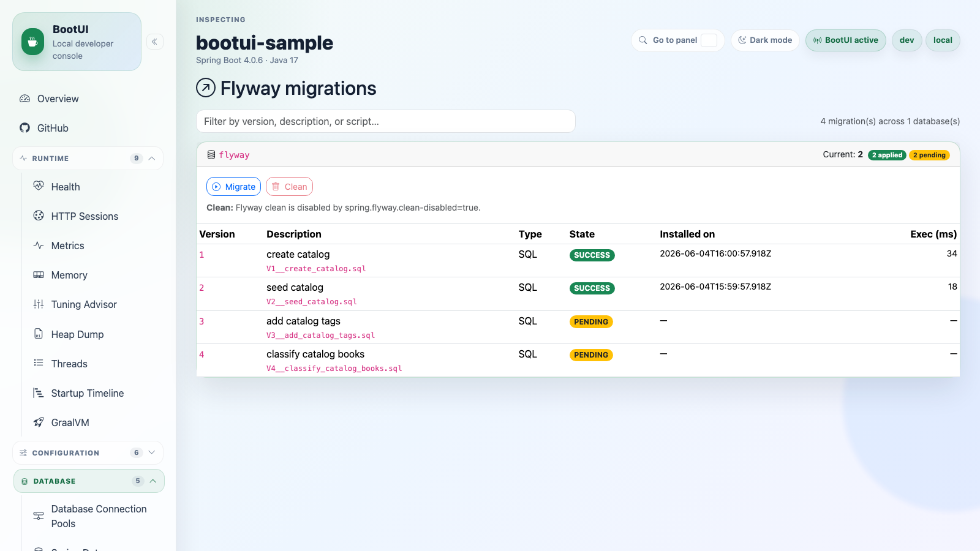Screen dimensions: 980x551
Task: Click V4__classify_catalog_books.sql script name
Action: (334, 369)
